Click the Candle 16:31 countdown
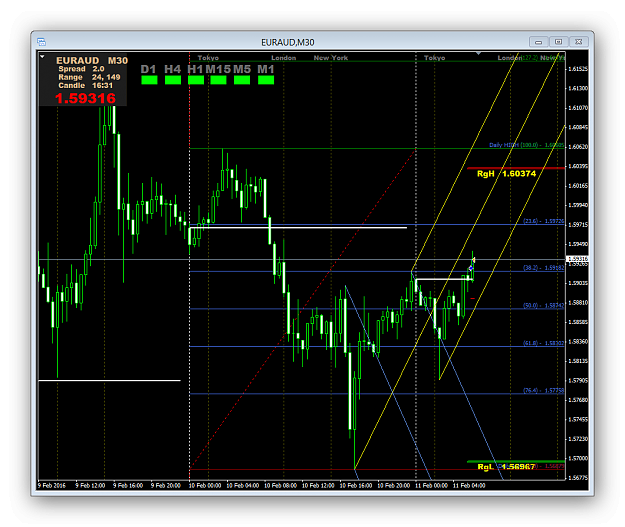Image resolution: width=625 pixels, height=527 pixels. [x=86, y=86]
